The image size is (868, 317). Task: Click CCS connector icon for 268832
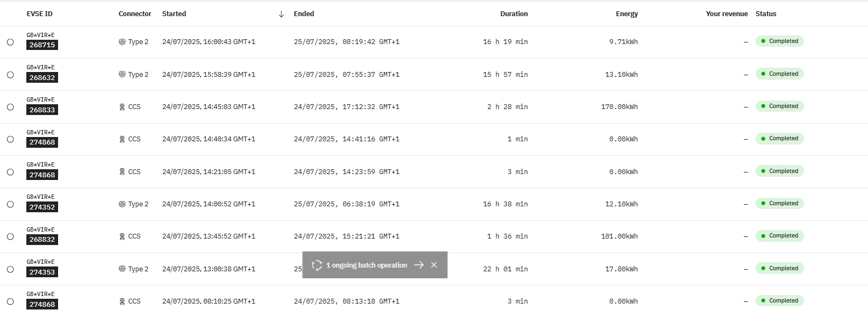(x=122, y=236)
